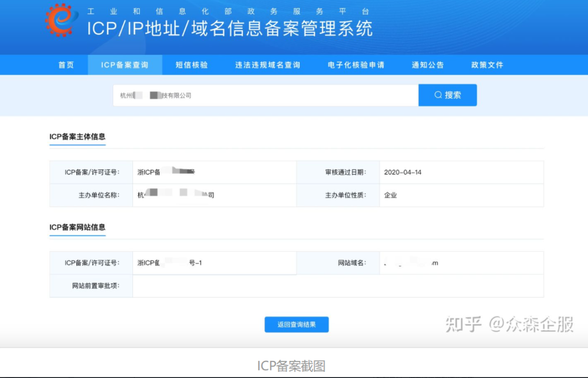588x378 pixels.
Task: View the 通知公告 tab
Action: coord(428,65)
